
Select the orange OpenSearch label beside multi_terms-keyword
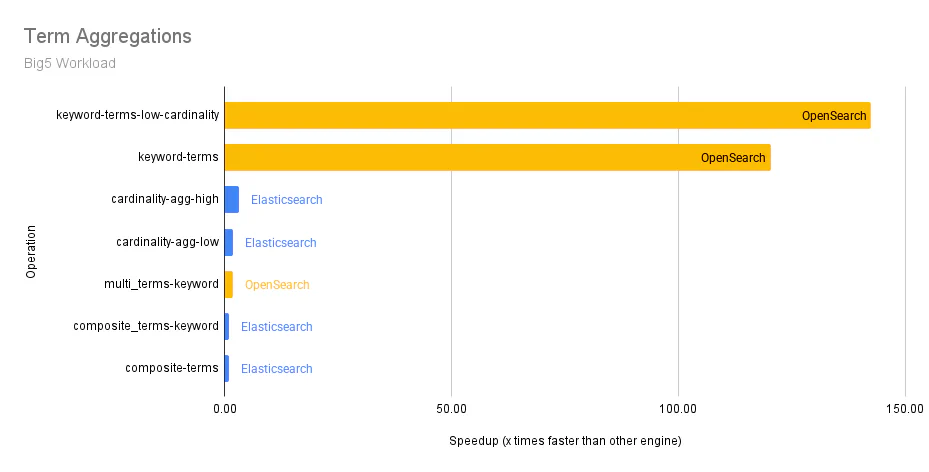[277, 284]
